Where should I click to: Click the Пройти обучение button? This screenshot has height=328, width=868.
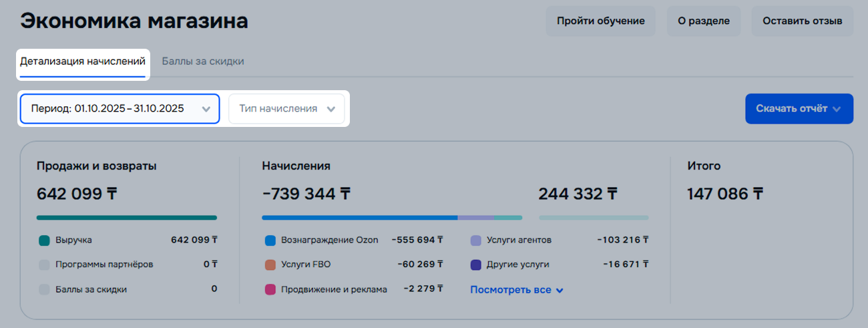pyautogui.click(x=600, y=21)
